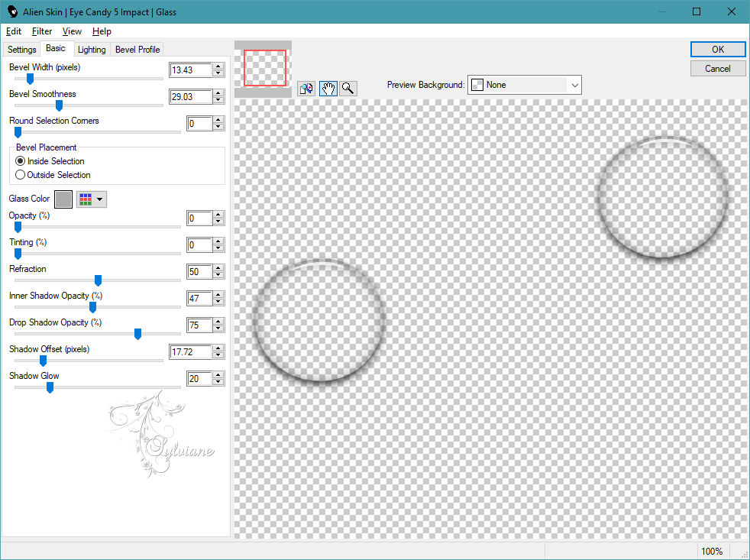Click the Round Selection Corners slider handle
This screenshot has height=560, width=750.
(x=18, y=132)
